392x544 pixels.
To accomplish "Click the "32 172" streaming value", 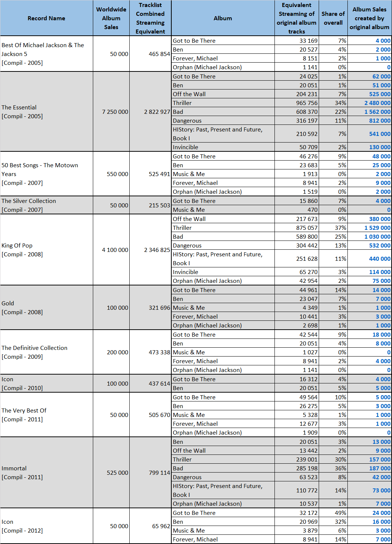I will click(308, 513).
